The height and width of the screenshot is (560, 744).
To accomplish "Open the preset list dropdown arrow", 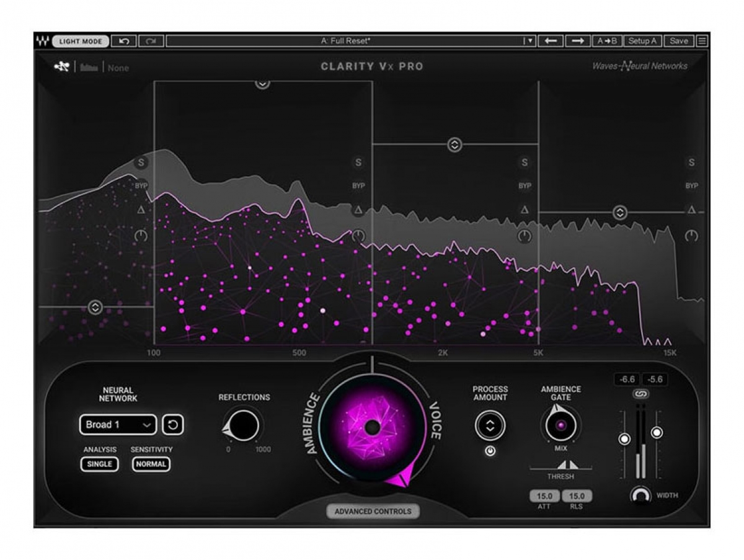I will coord(529,41).
